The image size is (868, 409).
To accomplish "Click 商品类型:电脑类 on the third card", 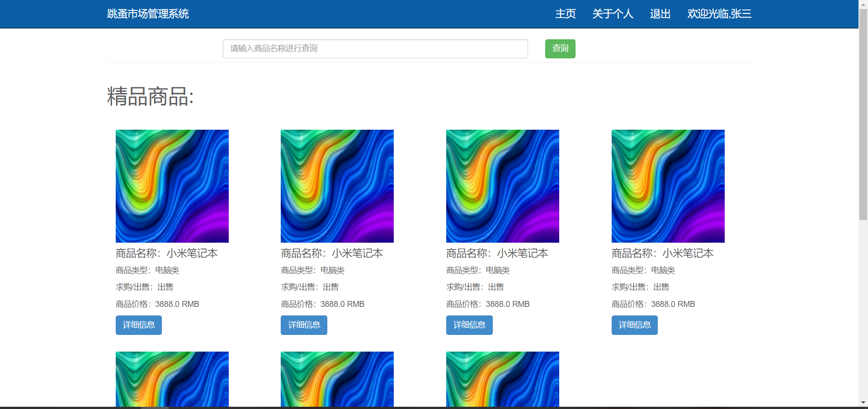I will coord(478,270).
